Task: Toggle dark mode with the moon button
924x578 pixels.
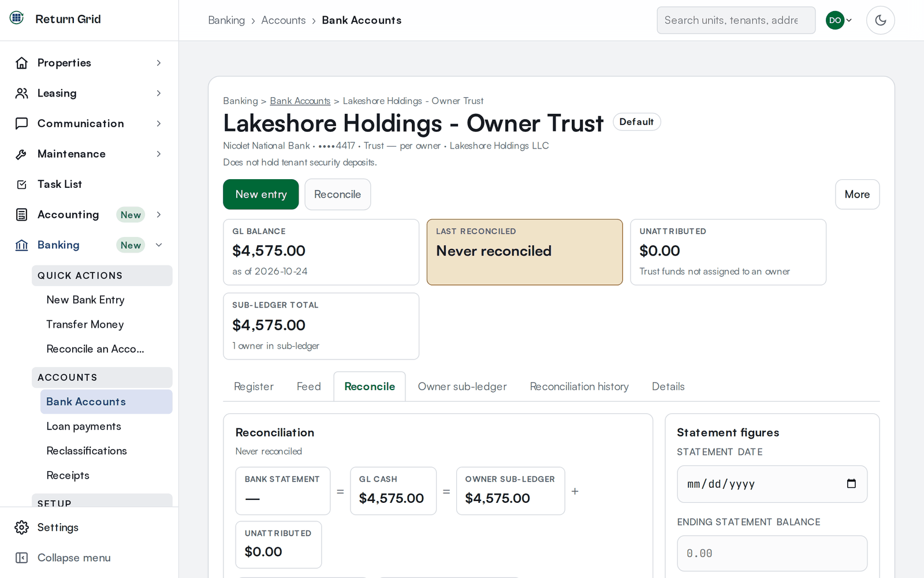Action: tap(880, 20)
